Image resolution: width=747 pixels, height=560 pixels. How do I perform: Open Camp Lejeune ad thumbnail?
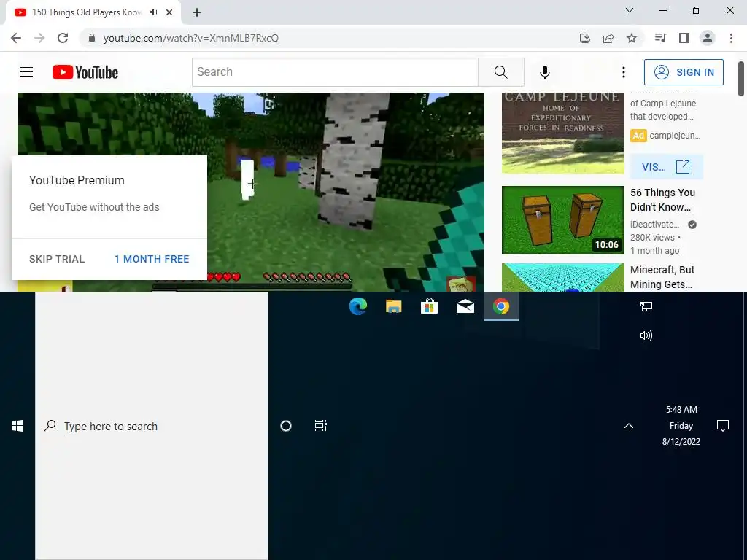[562, 133]
